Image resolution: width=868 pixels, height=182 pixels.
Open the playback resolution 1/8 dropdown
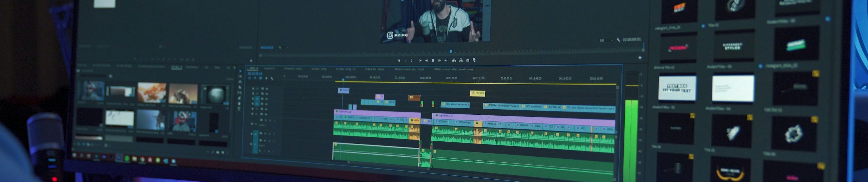(606, 40)
